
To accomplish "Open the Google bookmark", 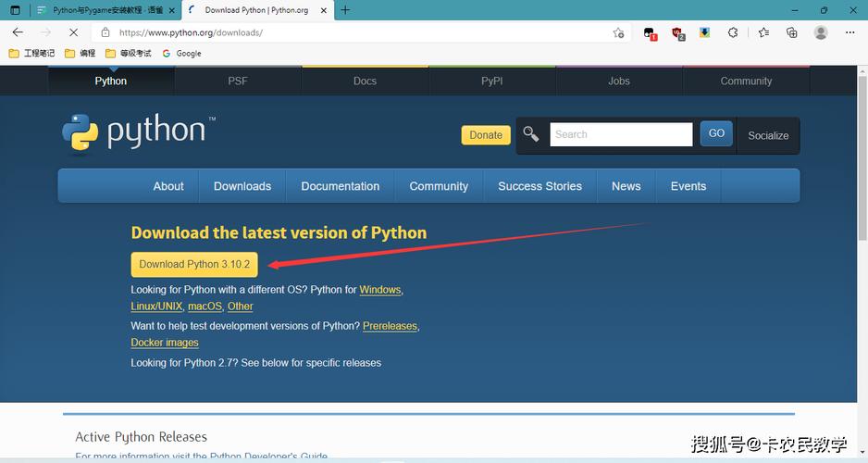I will point(181,53).
